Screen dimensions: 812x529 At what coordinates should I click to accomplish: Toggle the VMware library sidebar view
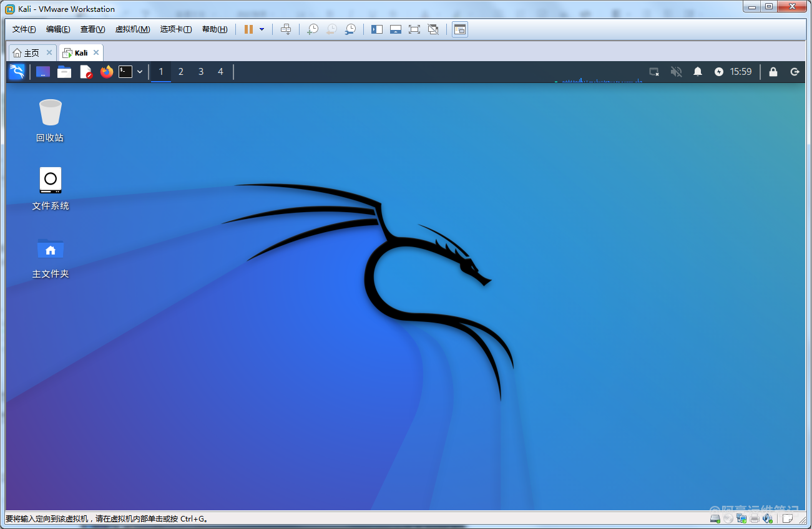(376, 29)
